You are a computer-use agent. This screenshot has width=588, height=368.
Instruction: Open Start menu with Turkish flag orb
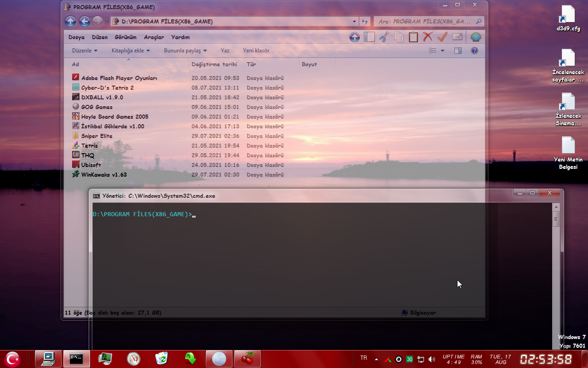coord(13,359)
